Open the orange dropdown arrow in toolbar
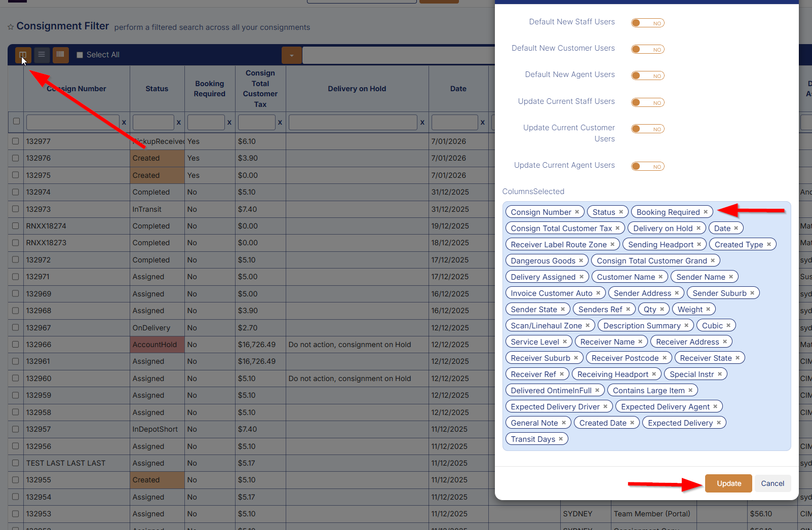Image resolution: width=812 pixels, height=530 pixels. pos(291,55)
